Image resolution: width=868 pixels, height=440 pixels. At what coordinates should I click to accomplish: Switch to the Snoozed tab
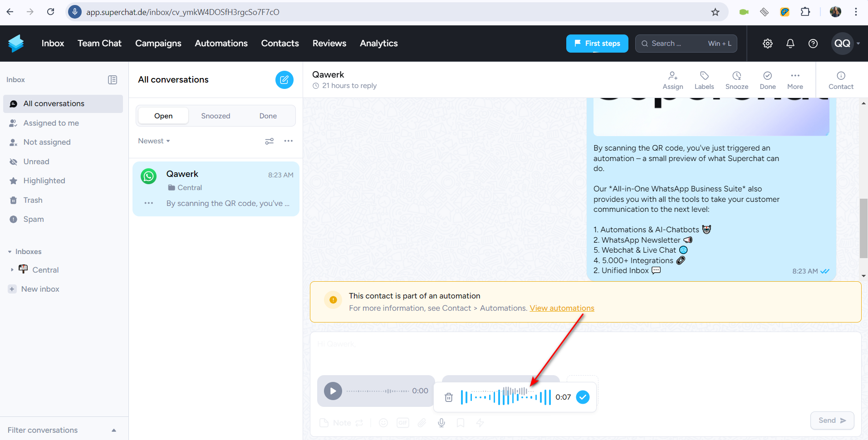pos(216,116)
